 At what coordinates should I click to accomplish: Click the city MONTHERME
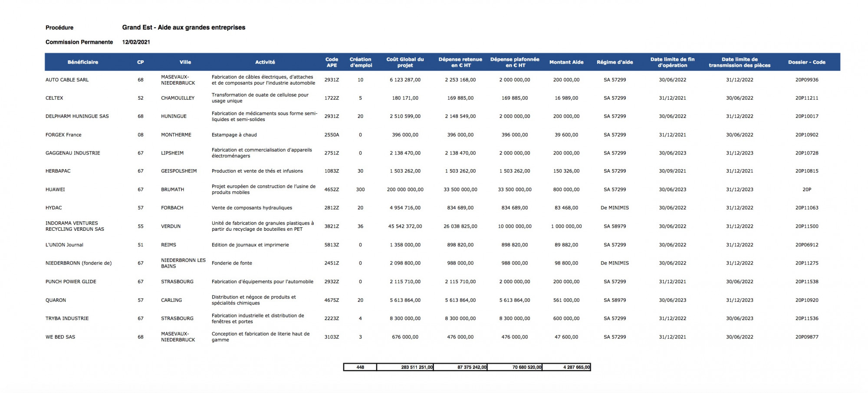pyautogui.click(x=176, y=135)
